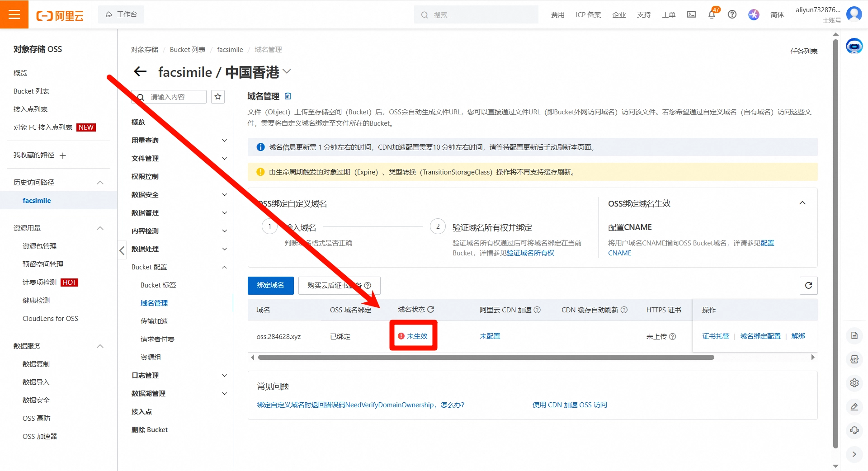Open 域名绑定配置 link

pos(760,336)
